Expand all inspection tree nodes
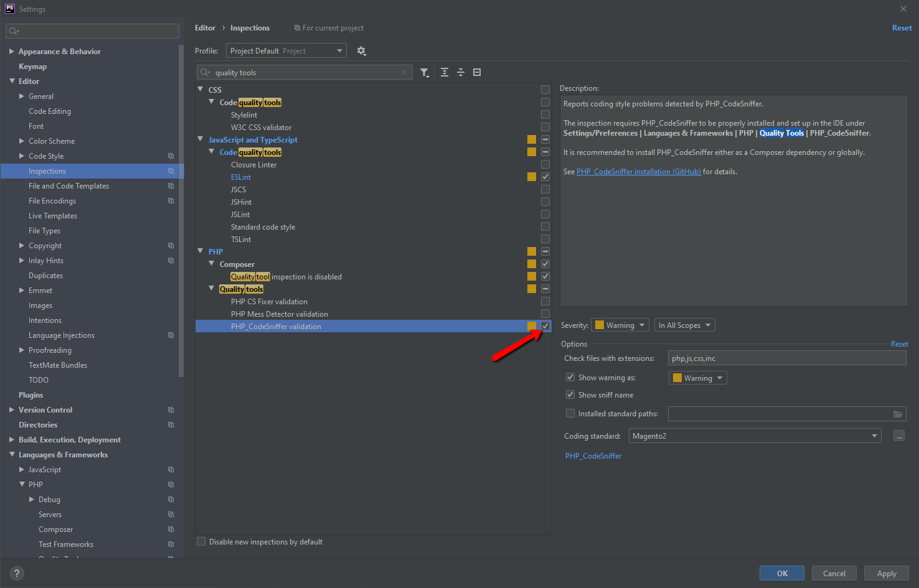The image size is (919, 588). click(x=445, y=72)
